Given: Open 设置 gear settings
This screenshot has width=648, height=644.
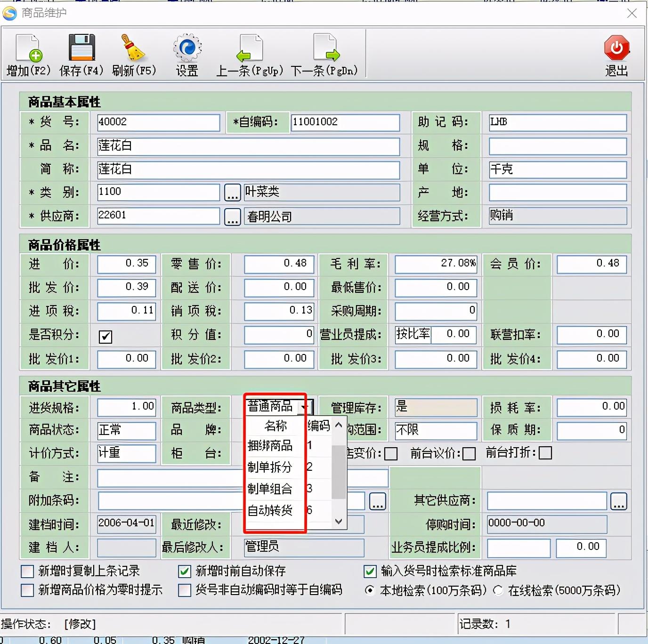Looking at the screenshot, I should point(187,48).
